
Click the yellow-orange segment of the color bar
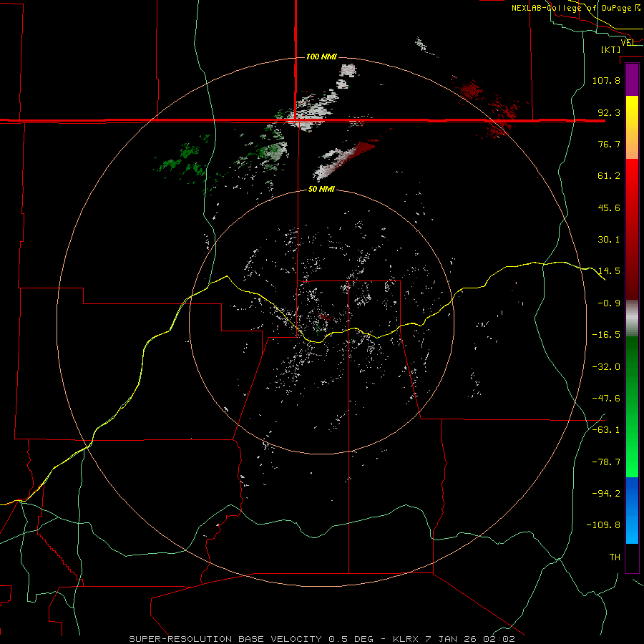(632, 127)
